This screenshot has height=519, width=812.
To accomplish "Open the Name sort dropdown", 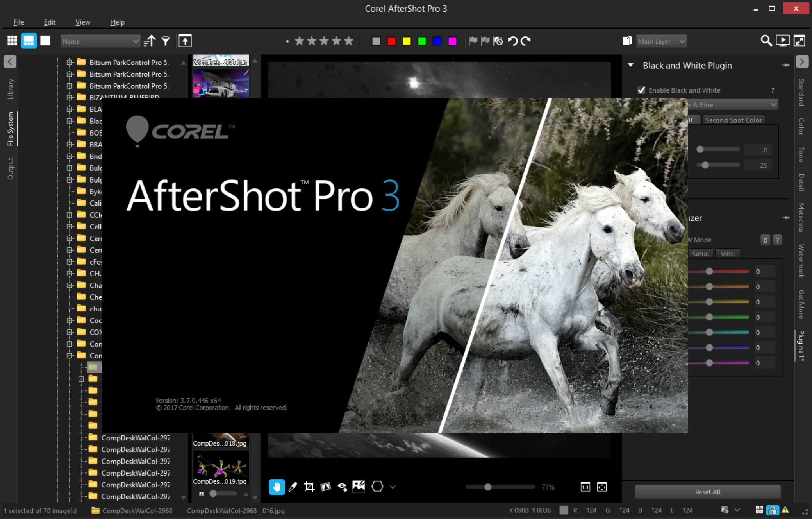I will coord(100,41).
